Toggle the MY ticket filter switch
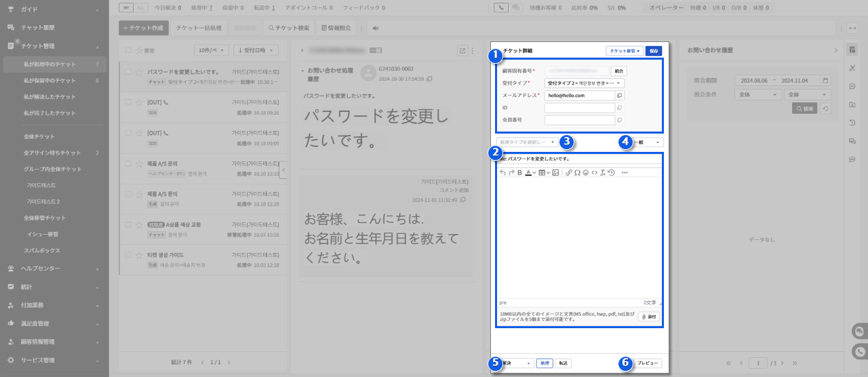The image size is (868, 377). pyautogui.click(x=126, y=7)
